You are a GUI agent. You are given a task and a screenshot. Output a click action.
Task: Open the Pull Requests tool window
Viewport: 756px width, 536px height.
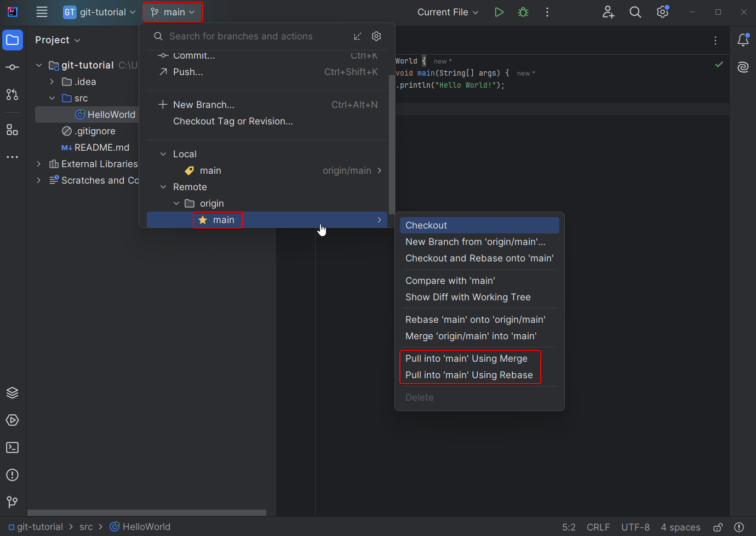(x=12, y=95)
